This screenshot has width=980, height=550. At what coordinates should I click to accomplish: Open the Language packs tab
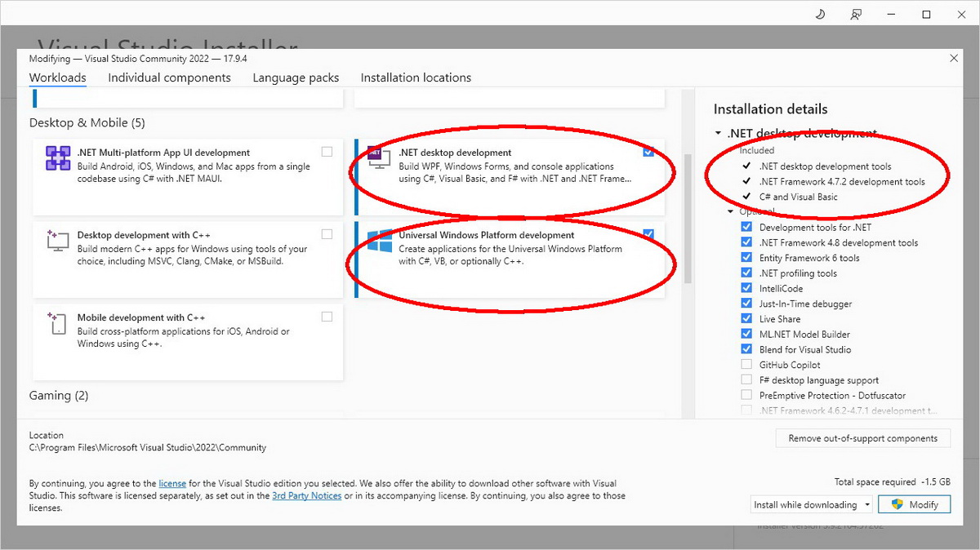click(296, 78)
